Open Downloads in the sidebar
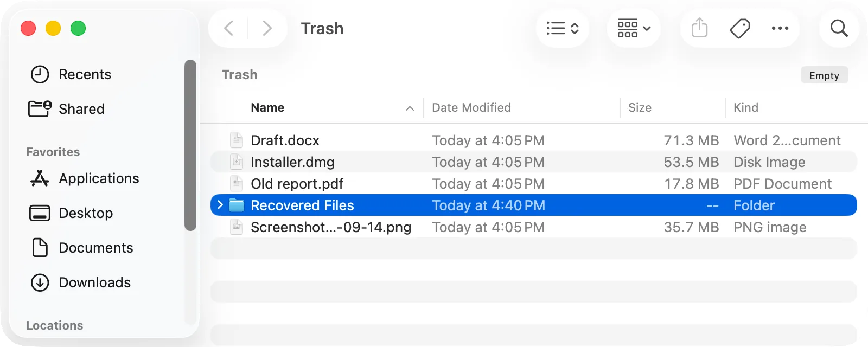 [x=94, y=282]
